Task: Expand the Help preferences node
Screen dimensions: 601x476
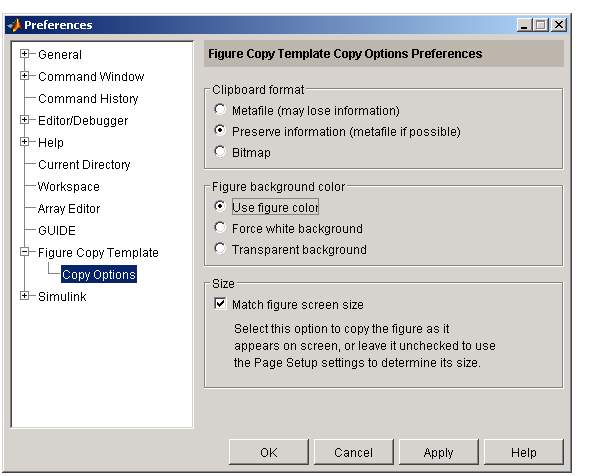Action: (25, 142)
